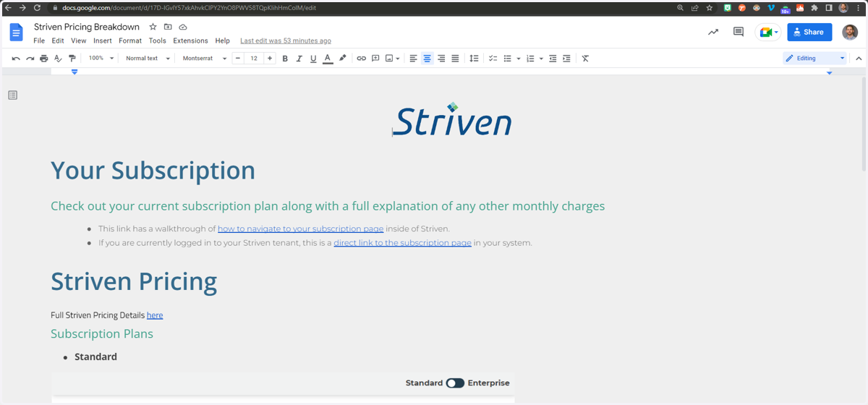Redo the last action
Viewport: 868px width, 405px height.
pos(30,59)
